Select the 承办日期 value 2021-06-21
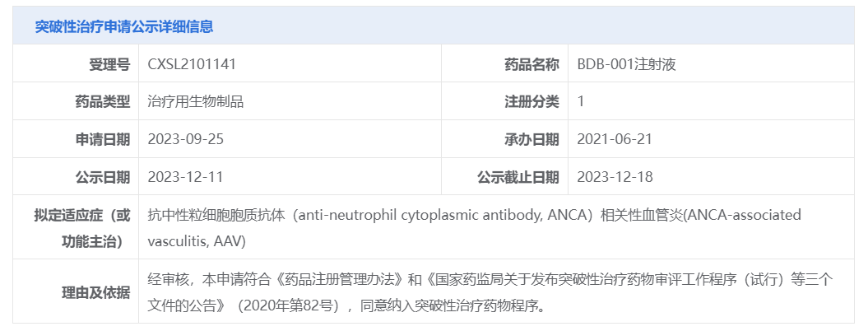This screenshot has height=331, width=868. (x=615, y=139)
